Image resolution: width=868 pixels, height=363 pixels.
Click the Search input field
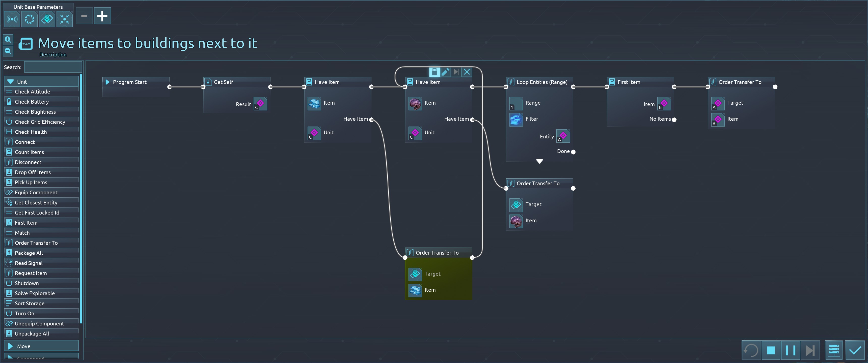(53, 67)
